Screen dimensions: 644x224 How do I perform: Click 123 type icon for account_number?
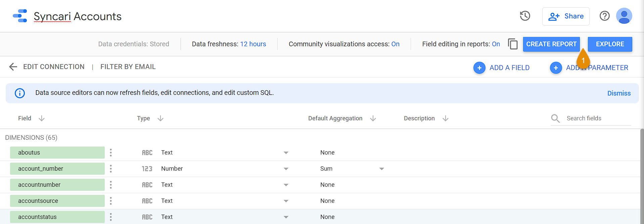tap(147, 169)
